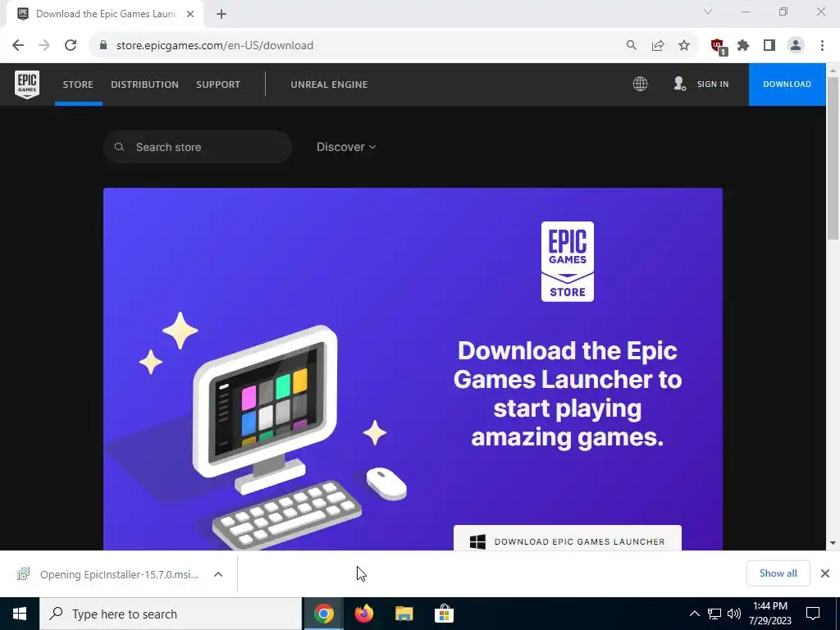Viewport: 840px width, 630px height.
Task: Open Chrome's zoom magnifier icon in address bar
Action: [x=632, y=46]
